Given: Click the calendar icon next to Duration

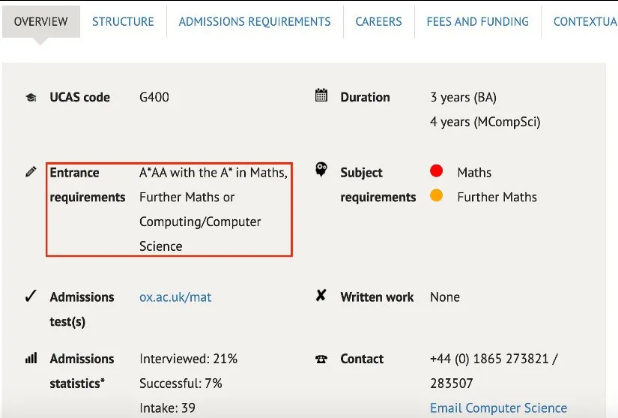Looking at the screenshot, I should coord(321,97).
